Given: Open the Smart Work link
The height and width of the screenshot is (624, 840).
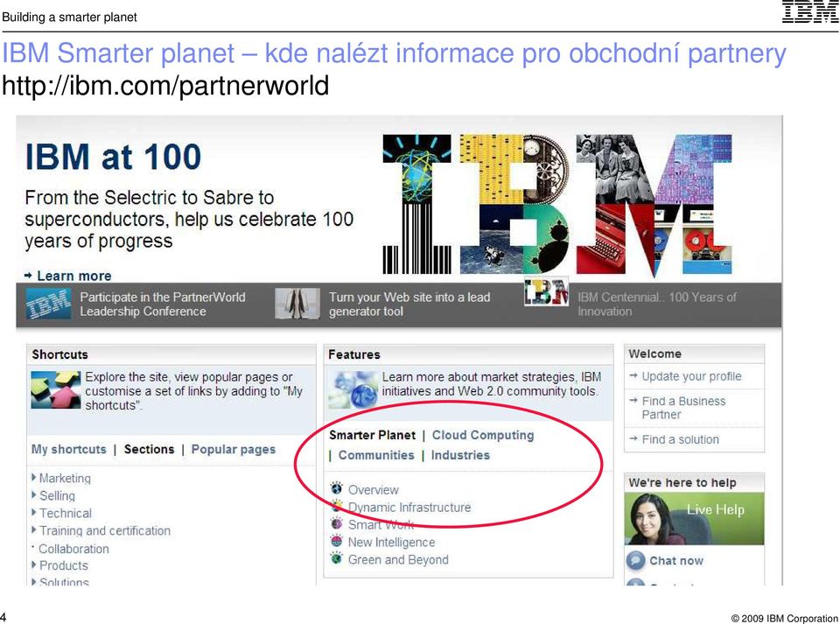Looking at the screenshot, I should click(381, 525).
